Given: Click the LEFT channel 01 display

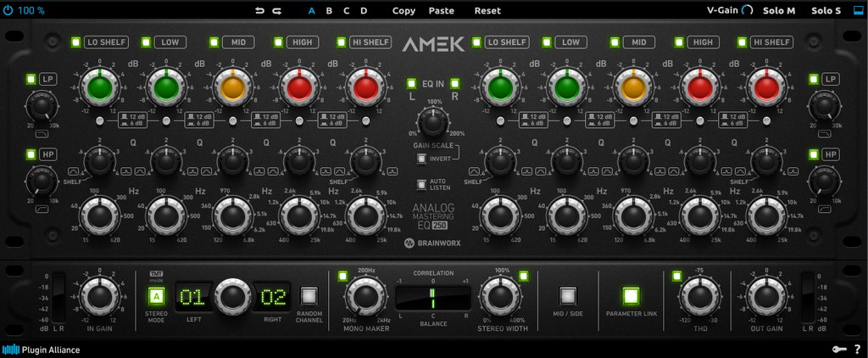Looking at the screenshot, I should [x=192, y=297].
